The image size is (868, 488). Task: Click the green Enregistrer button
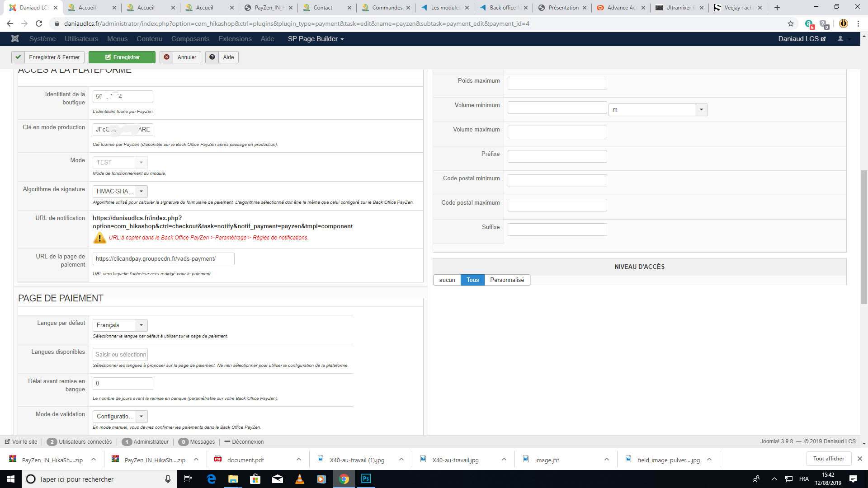[122, 57]
